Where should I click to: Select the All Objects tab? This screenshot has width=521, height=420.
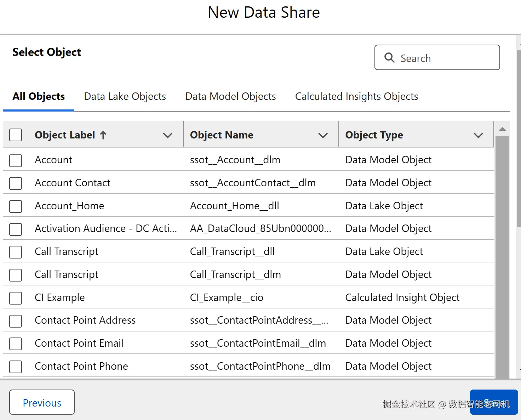click(39, 96)
